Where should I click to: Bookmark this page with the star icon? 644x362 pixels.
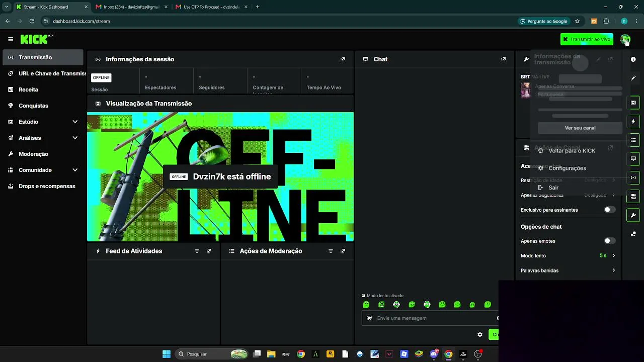click(577, 21)
